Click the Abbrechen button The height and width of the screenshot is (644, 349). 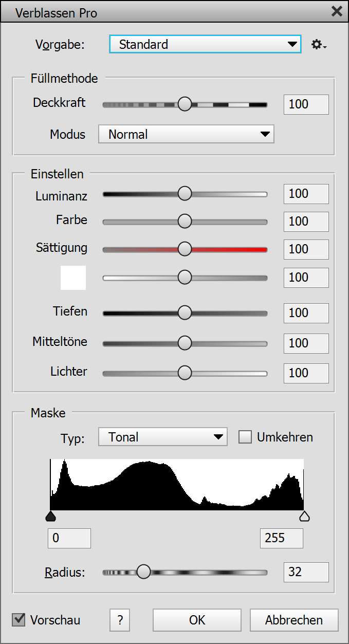pos(294,620)
